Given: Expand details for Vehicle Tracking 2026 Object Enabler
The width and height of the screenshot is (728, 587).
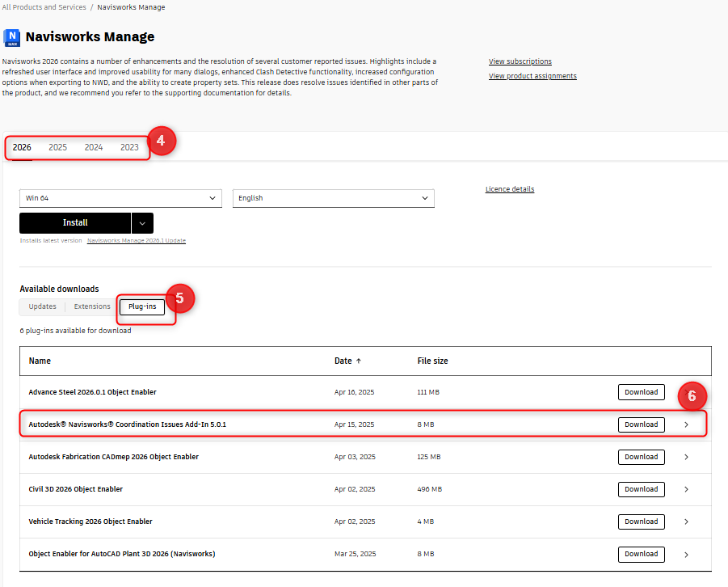Looking at the screenshot, I should 686,522.
